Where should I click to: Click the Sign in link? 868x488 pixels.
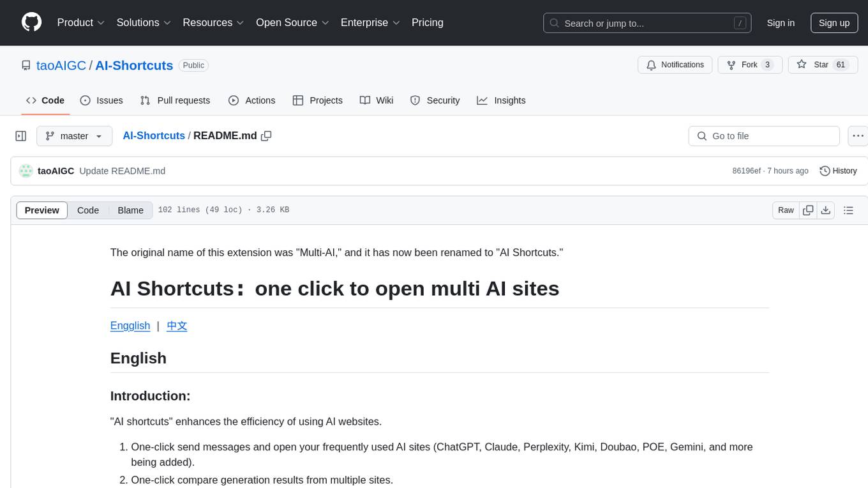[781, 23]
